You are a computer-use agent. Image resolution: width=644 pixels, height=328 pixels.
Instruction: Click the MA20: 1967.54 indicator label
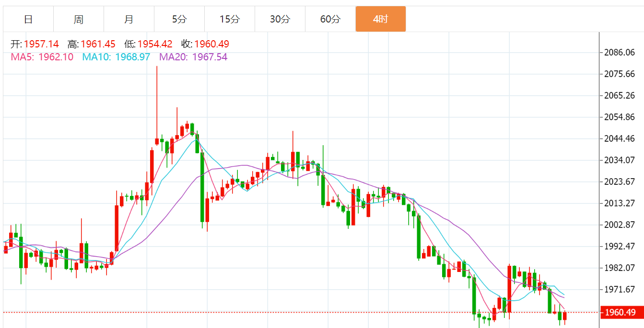pos(193,57)
